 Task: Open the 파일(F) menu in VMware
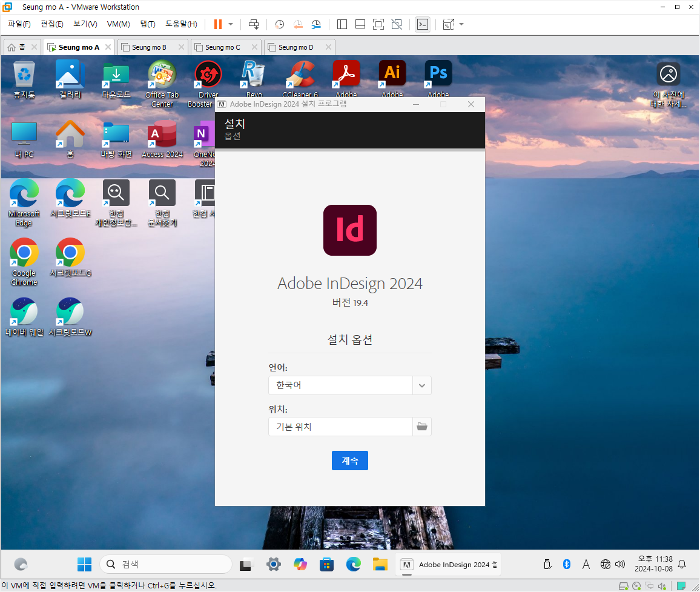click(19, 24)
